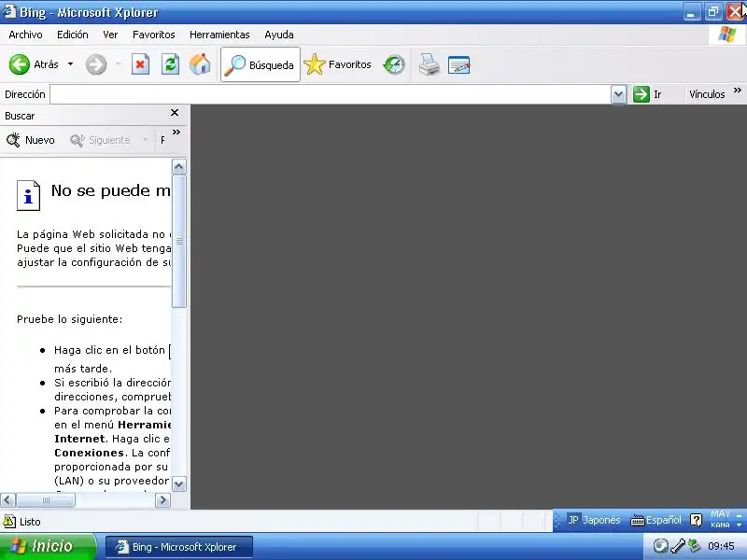Click the 'No se puede m' heading text
Image resolution: width=747 pixels, height=560 pixels.
(x=110, y=190)
